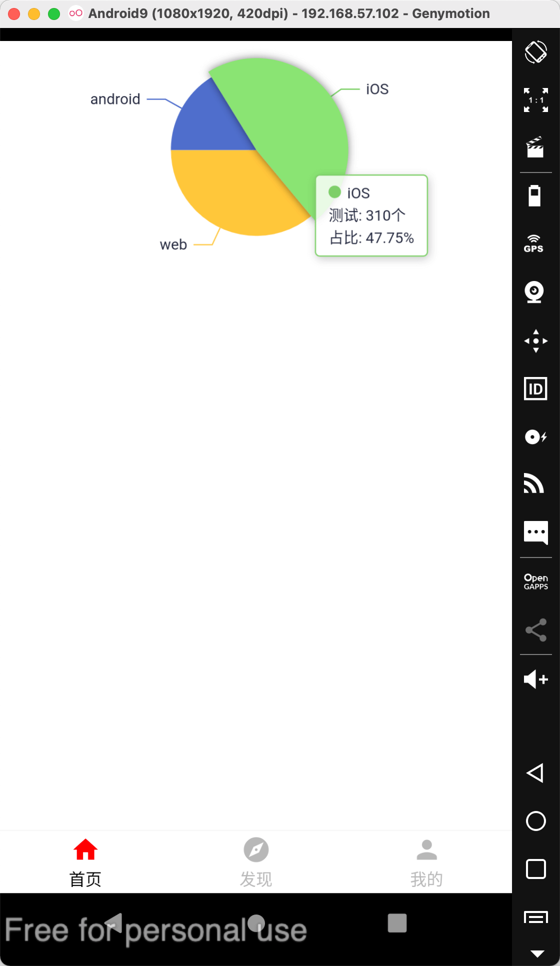Tap the Genymotion back triangle button

click(x=535, y=773)
